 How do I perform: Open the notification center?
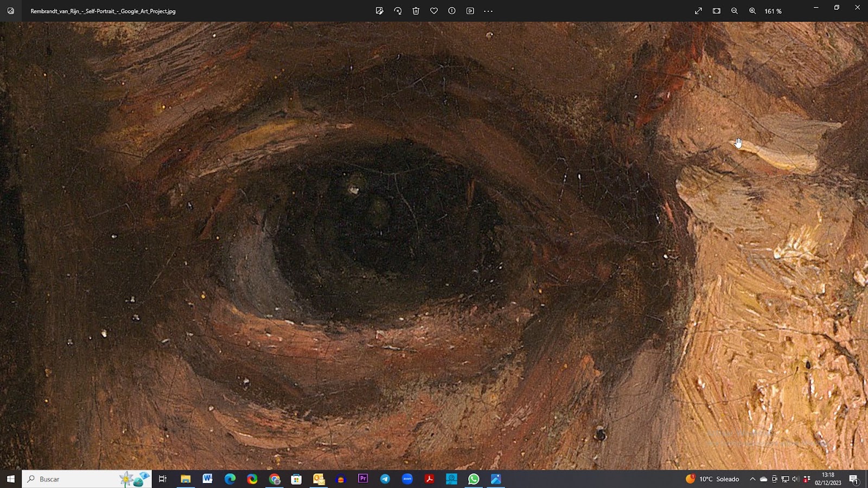point(853,479)
